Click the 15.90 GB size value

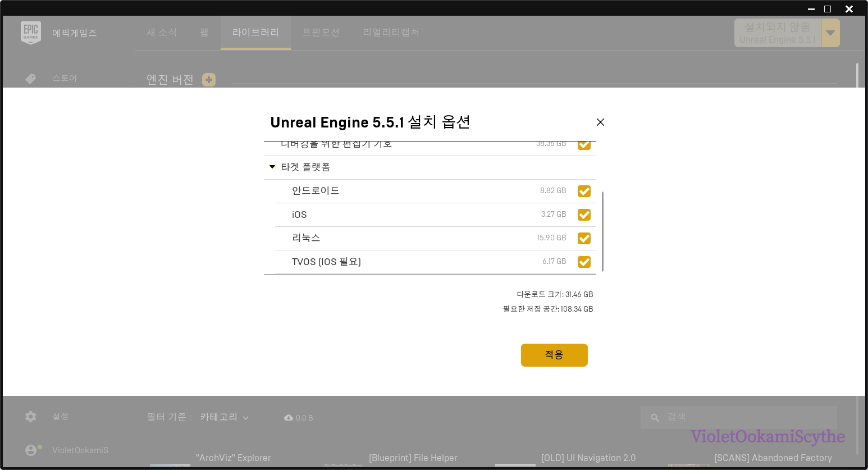coord(551,238)
